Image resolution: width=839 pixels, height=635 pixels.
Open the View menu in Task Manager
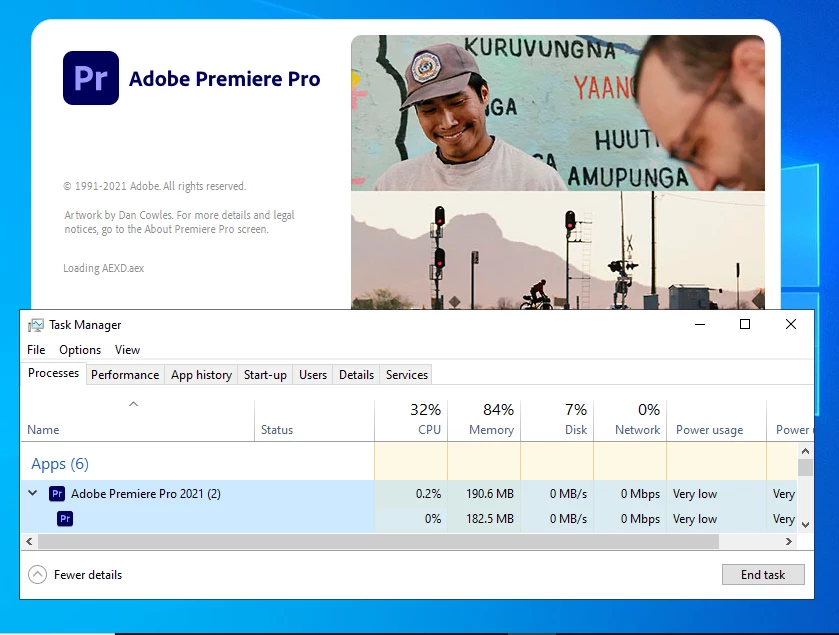127,349
